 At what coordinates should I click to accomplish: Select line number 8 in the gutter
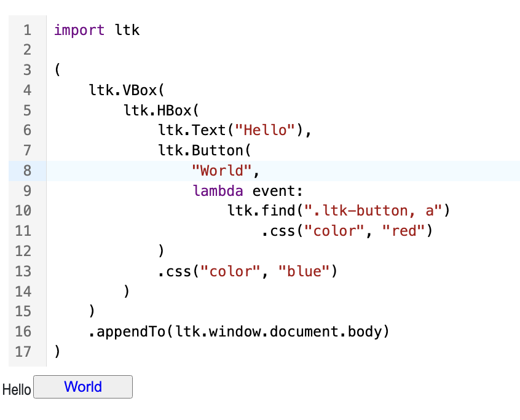pos(26,171)
